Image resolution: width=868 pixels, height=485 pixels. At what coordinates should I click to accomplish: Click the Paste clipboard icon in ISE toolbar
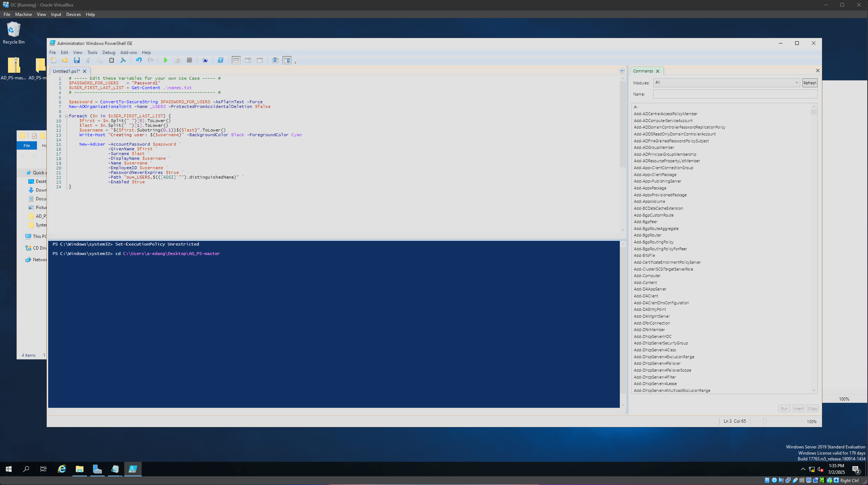pos(112,60)
